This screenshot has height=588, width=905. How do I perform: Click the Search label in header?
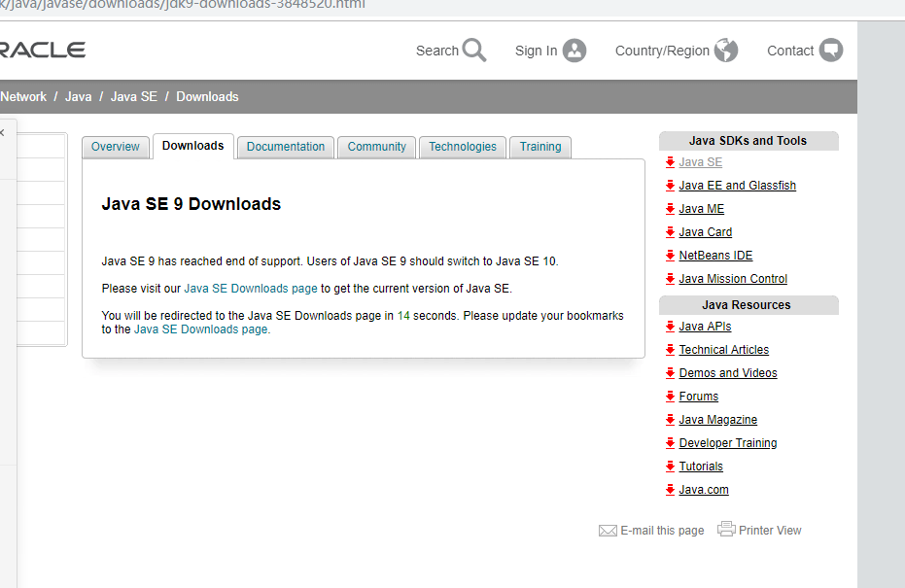pyautogui.click(x=436, y=51)
